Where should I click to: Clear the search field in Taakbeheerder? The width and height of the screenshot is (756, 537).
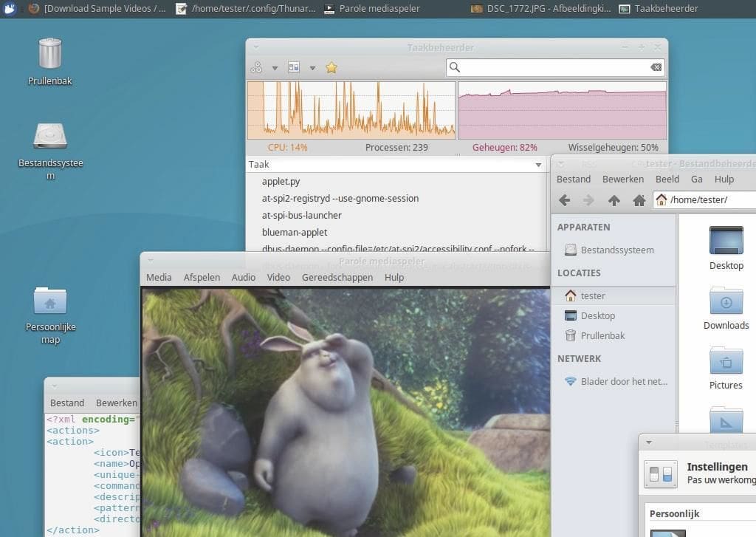(656, 67)
